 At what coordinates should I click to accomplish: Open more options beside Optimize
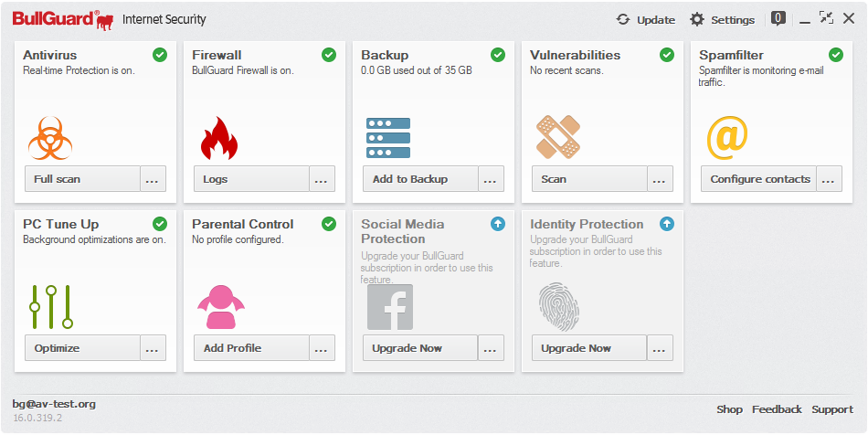[153, 348]
